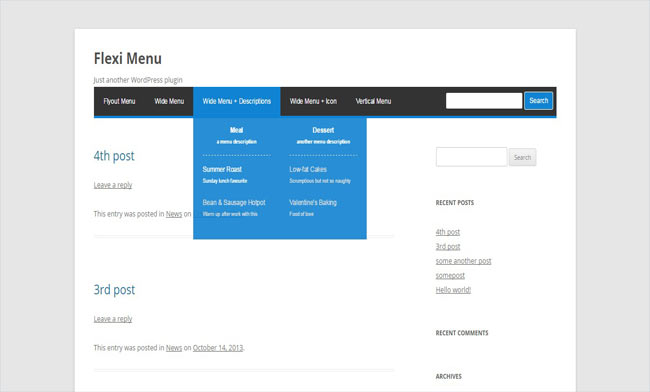Open the Flyout Menu item

tap(119, 101)
